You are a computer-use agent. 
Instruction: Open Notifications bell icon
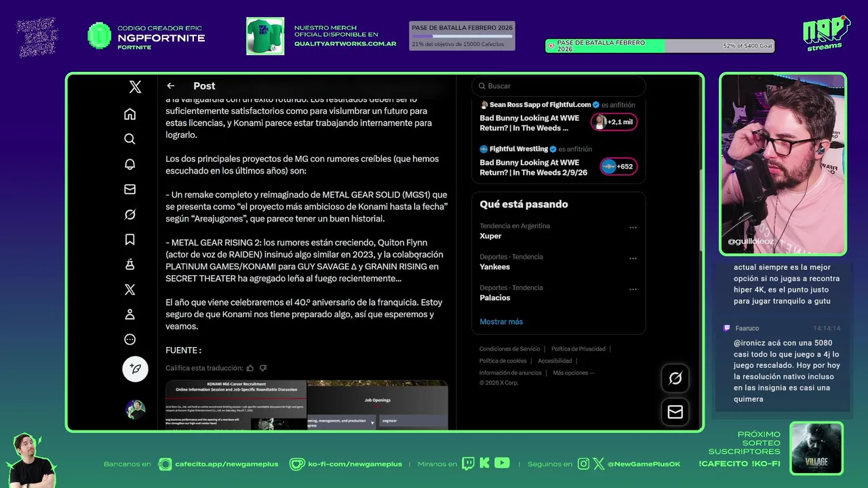coord(130,164)
